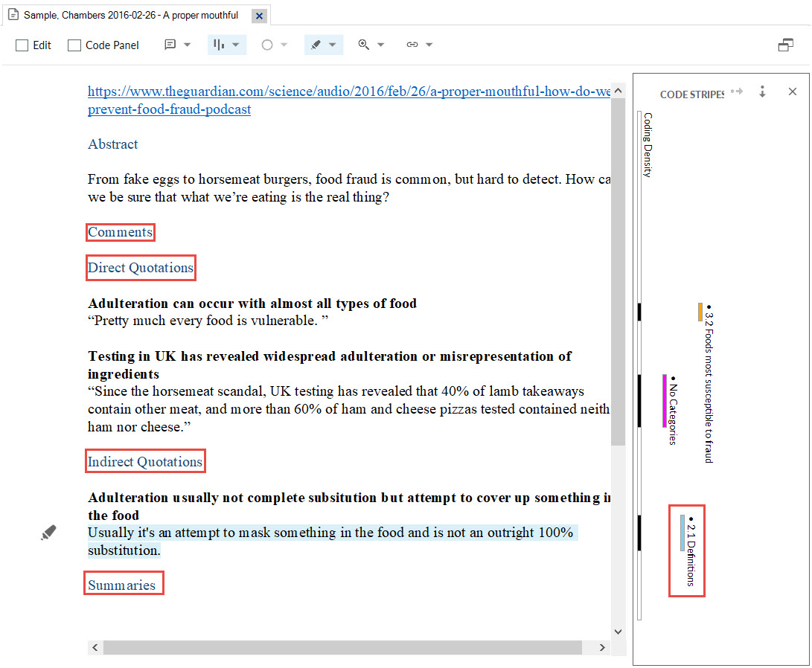This screenshot has width=812, height=668.
Task: Click the Comments heading
Action: pyautogui.click(x=120, y=232)
